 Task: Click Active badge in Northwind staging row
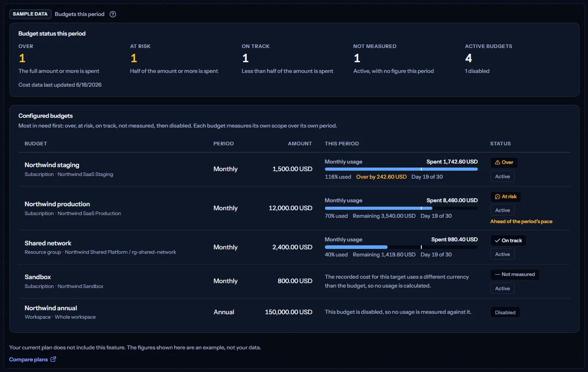(502, 176)
